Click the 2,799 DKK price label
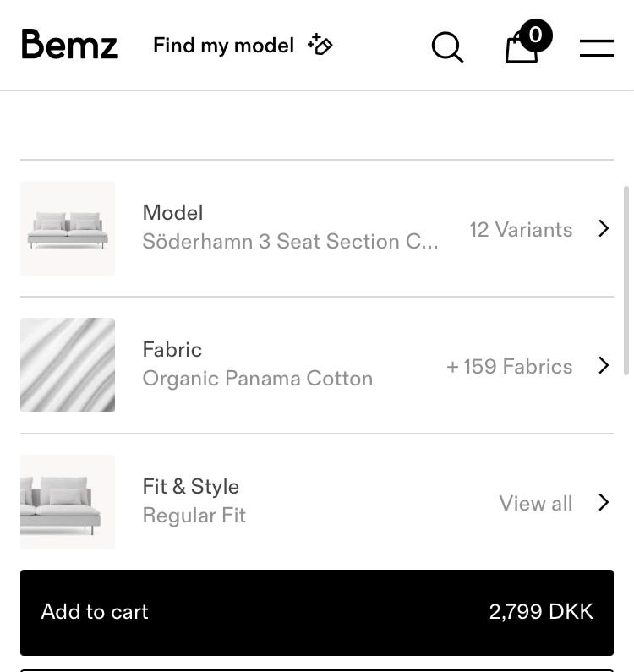The image size is (634, 672). 541,612
